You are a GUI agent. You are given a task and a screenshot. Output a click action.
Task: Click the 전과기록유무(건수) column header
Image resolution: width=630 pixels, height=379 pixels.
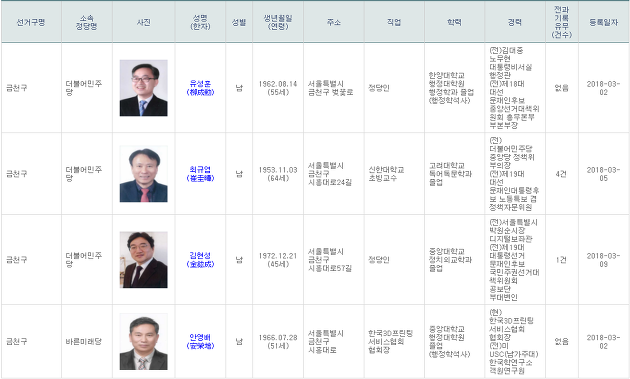[562, 22]
